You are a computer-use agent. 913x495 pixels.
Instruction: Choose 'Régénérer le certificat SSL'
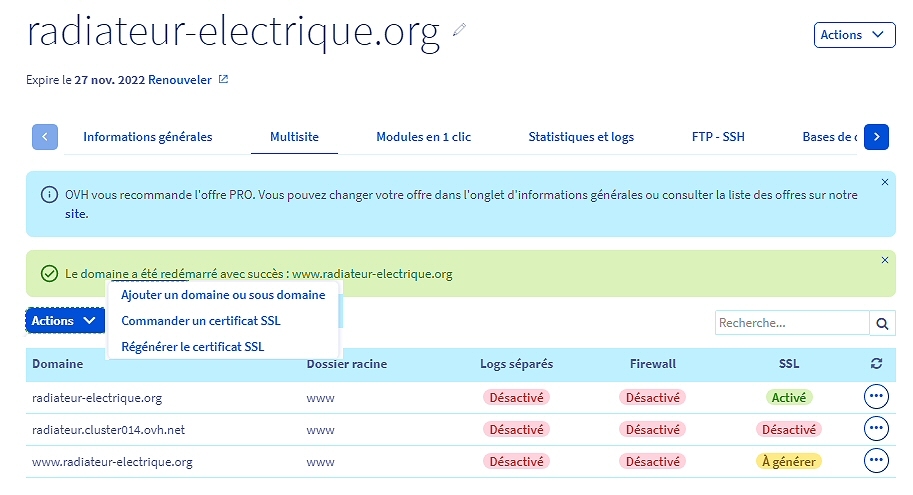coord(193,347)
